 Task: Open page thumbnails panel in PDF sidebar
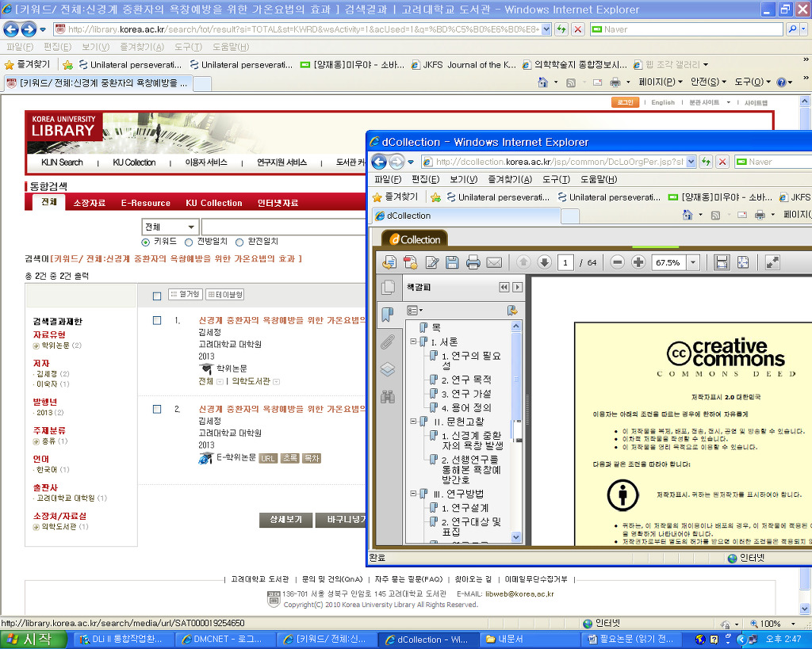388,287
